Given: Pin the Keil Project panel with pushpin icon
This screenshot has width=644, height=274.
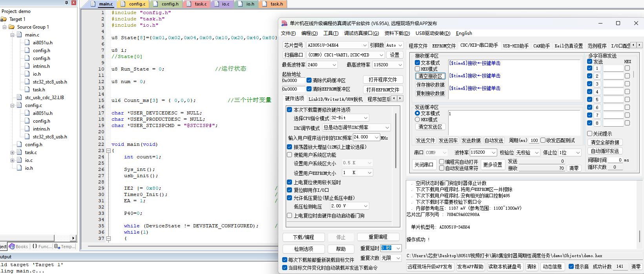Looking at the screenshot, I should [x=67, y=3].
